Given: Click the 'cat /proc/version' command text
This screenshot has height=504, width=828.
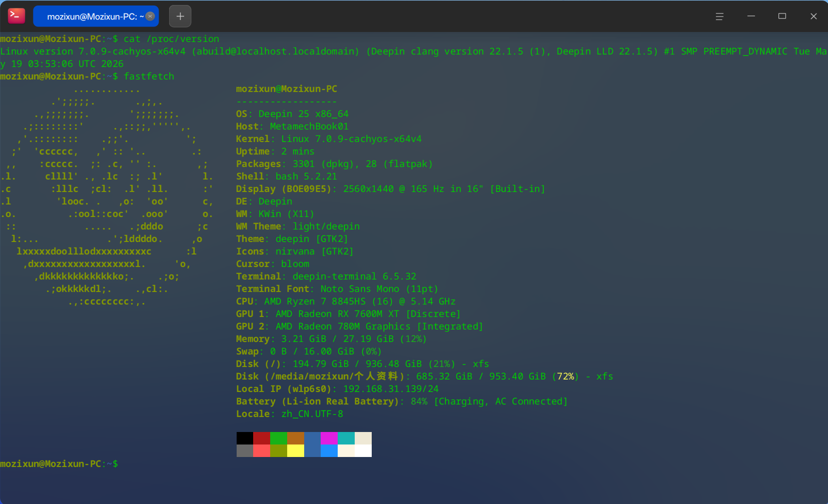Looking at the screenshot, I should tap(171, 39).
